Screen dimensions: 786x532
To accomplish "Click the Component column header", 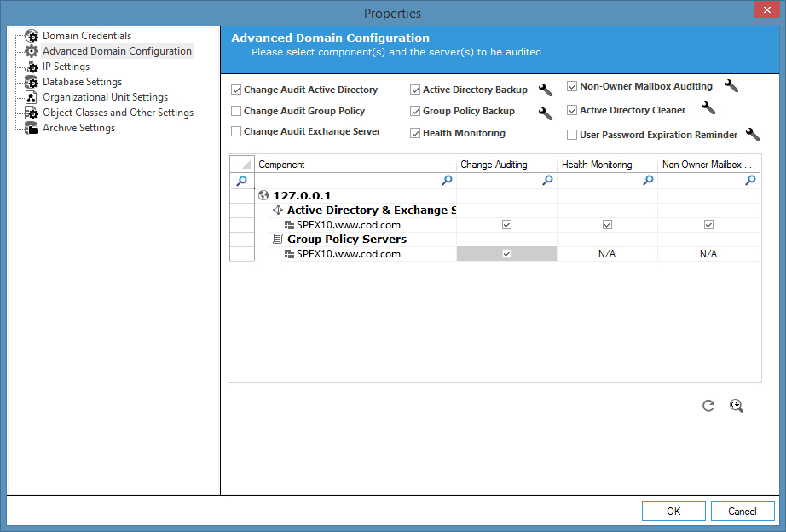I will coord(355,165).
